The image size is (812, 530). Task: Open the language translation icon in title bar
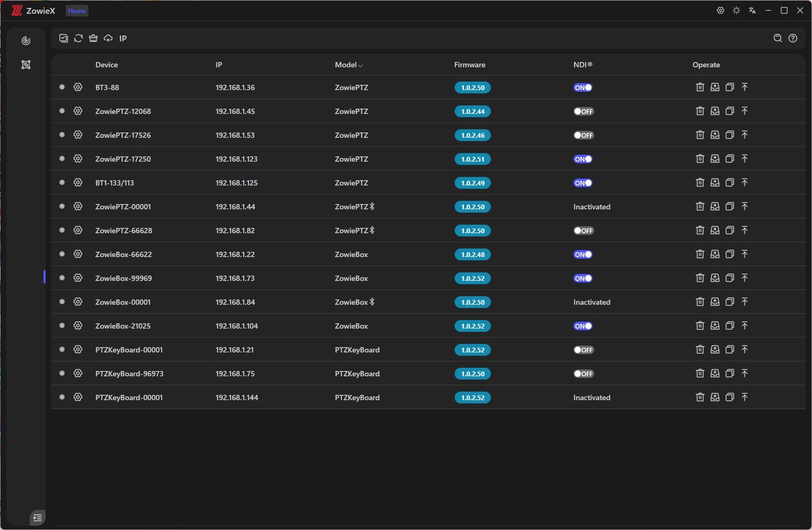click(x=752, y=11)
